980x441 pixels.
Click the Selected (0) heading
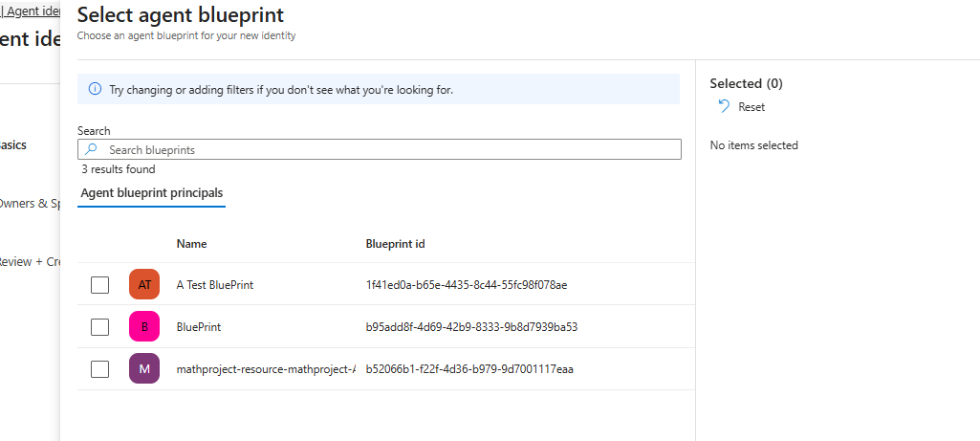point(747,83)
